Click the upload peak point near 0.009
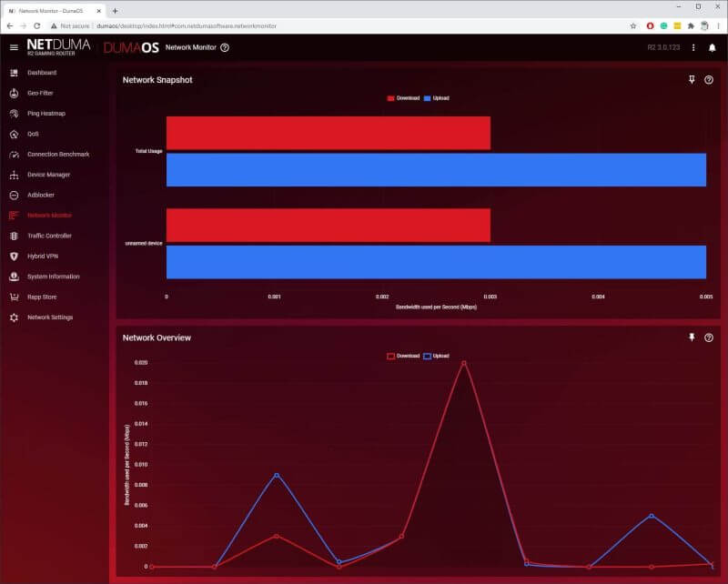 [277, 475]
